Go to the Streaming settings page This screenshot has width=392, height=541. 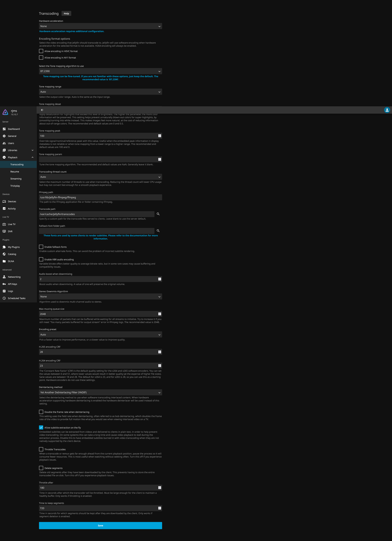(x=16, y=179)
